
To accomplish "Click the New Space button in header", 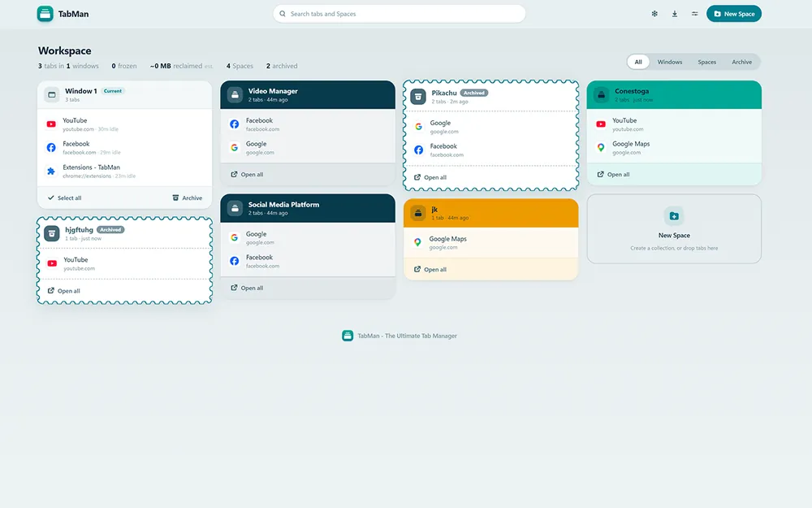I will [x=734, y=14].
